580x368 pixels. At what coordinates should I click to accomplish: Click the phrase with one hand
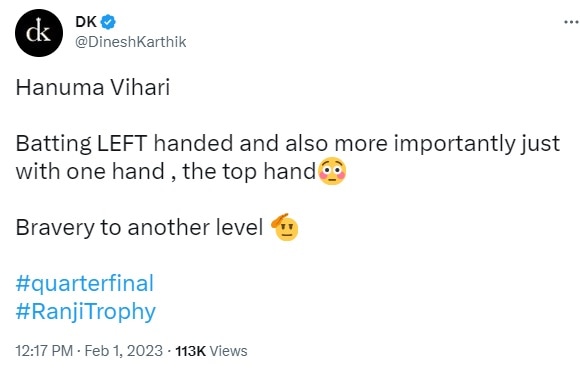tap(90, 172)
